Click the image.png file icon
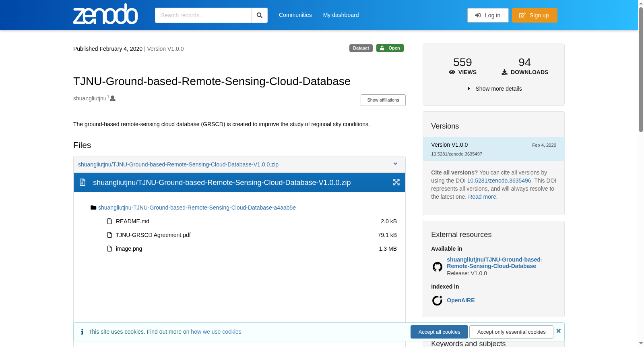This screenshot has width=644, height=347. click(x=109, y=249)
